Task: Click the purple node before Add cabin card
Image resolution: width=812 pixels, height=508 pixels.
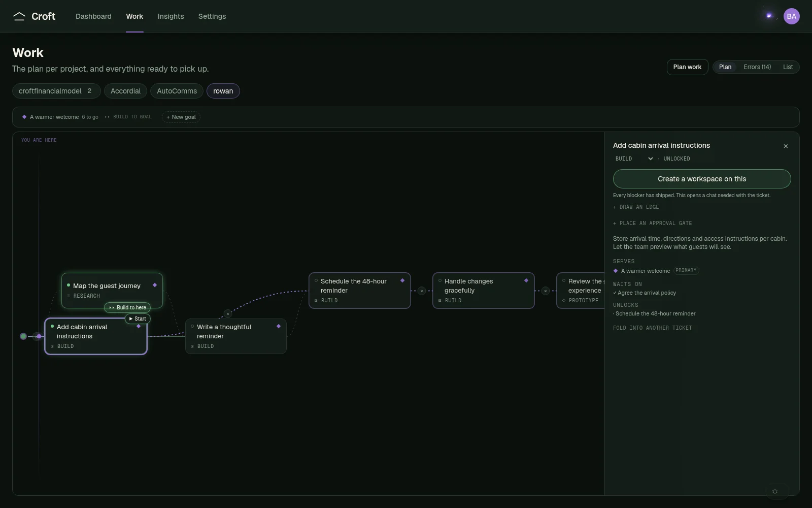Action: [x=39, y=336]
